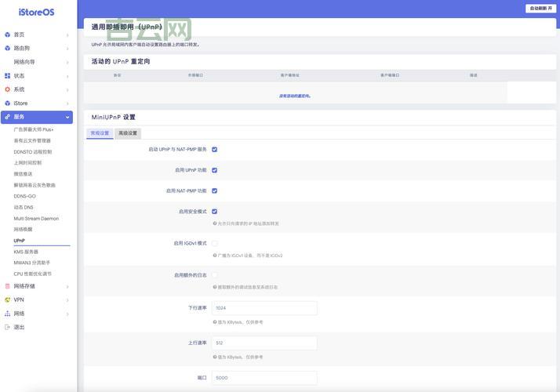The width and height of the screenshot is (560, 392).
Task: Open DDNS-GO service page
Action: pyautogui.click(x=24, y=196)
